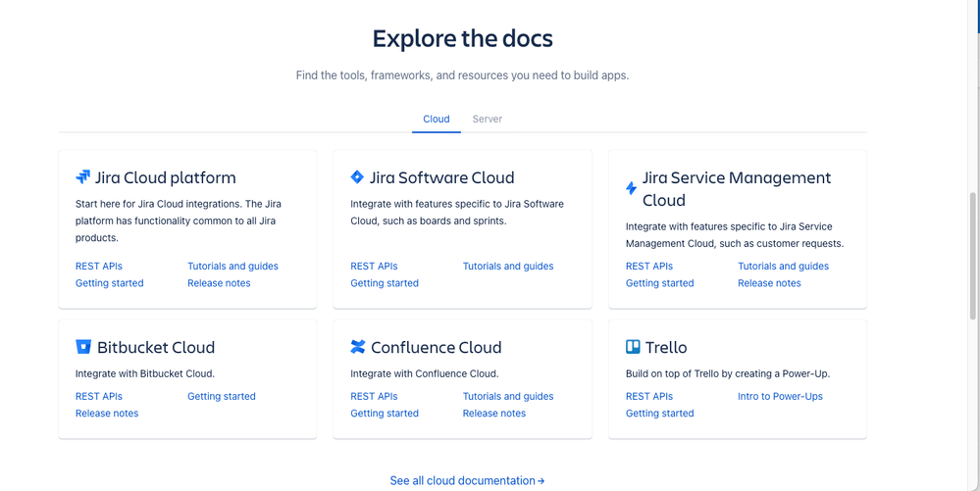Viewport: 980px width, 491px height.
Task: Click the Confluence Cloud logo icon
Action: pyautogui.click(x=357, y=347)
